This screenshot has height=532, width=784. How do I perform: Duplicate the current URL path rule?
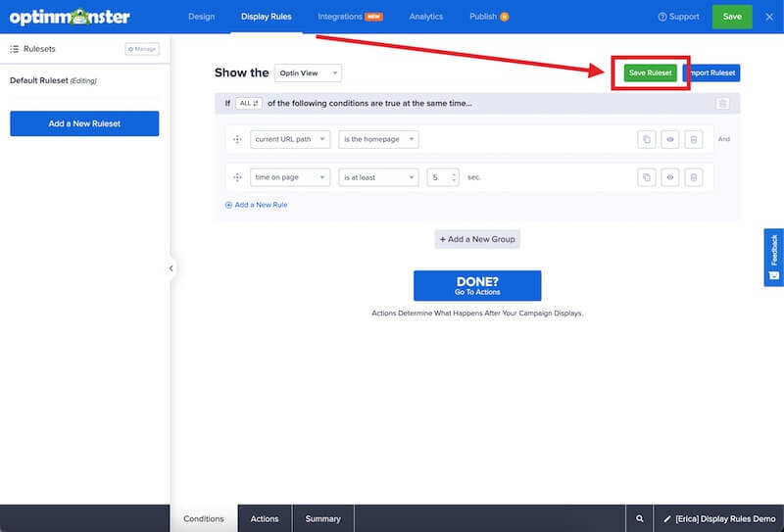point(647,139)
